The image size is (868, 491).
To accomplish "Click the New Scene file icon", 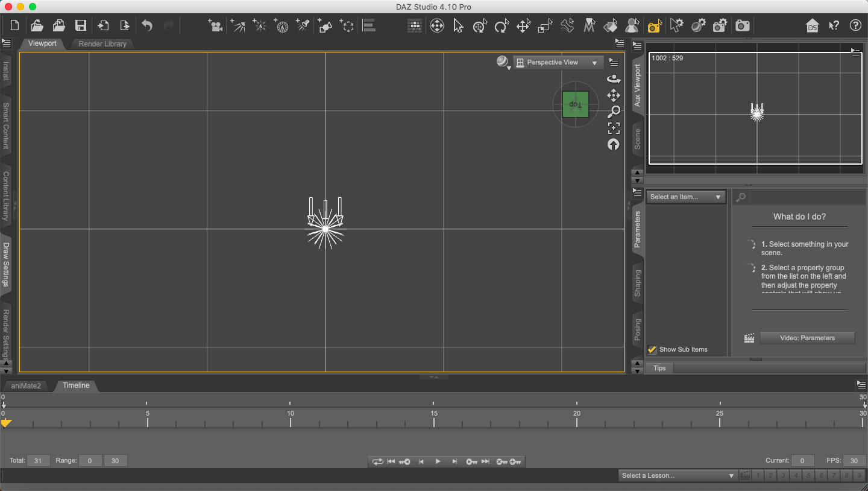I will coord(15,25).
